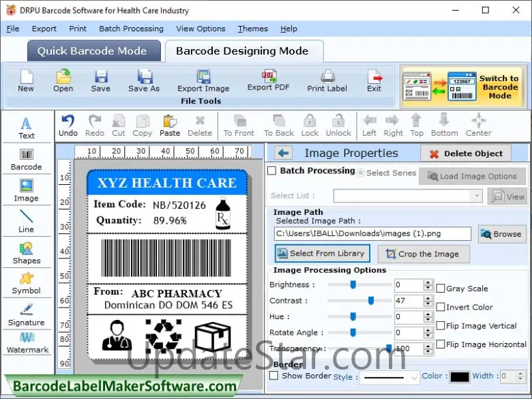Expand the Select List dropdown

[x=477, y=196]
